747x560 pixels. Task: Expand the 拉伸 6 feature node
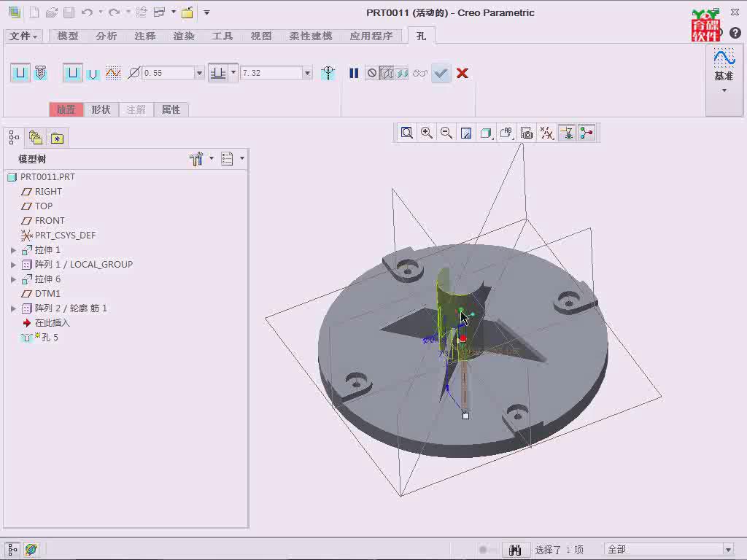13,279
